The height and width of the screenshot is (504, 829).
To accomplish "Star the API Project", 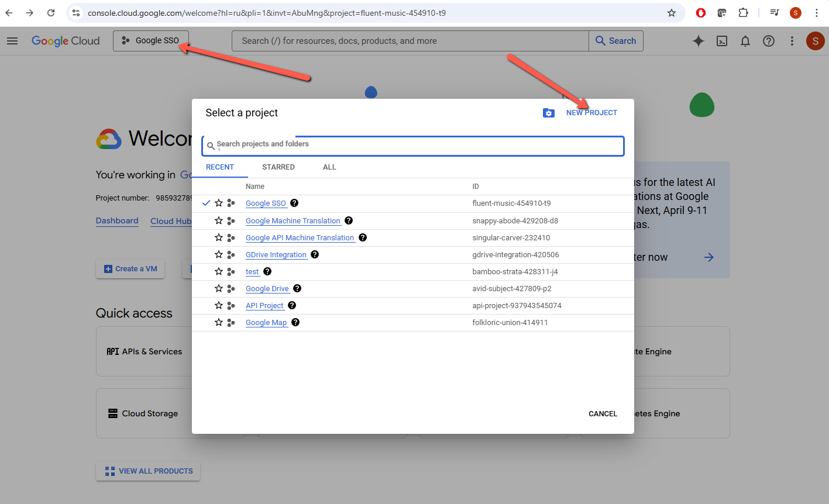I will 219,305.
